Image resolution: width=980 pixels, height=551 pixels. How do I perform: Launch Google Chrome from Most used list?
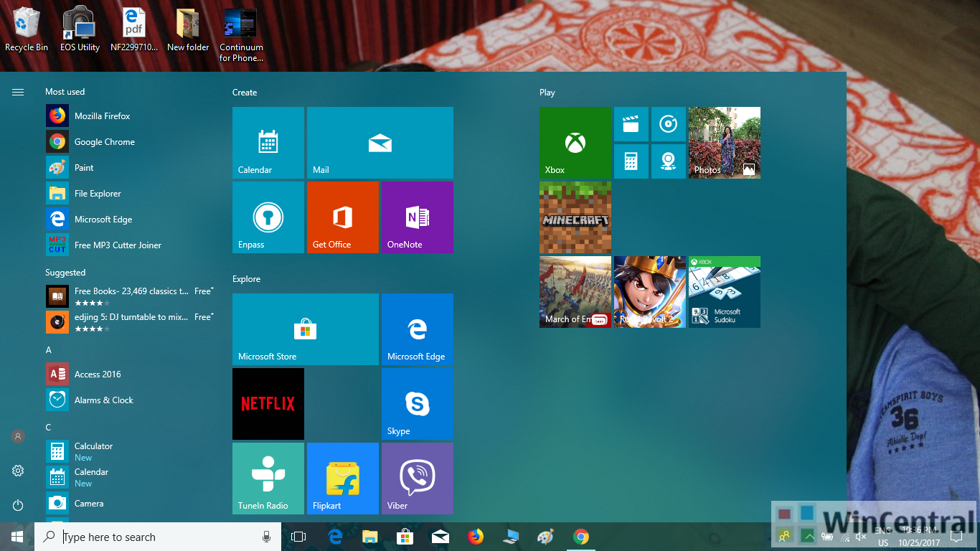point(129,142)
